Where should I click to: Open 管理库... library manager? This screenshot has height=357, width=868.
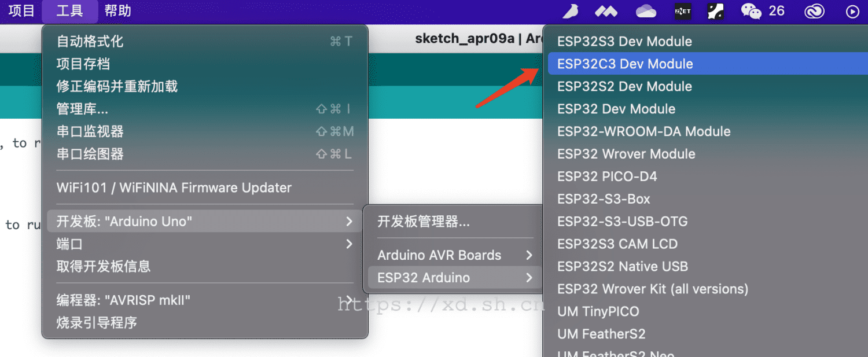coord(205,109)
